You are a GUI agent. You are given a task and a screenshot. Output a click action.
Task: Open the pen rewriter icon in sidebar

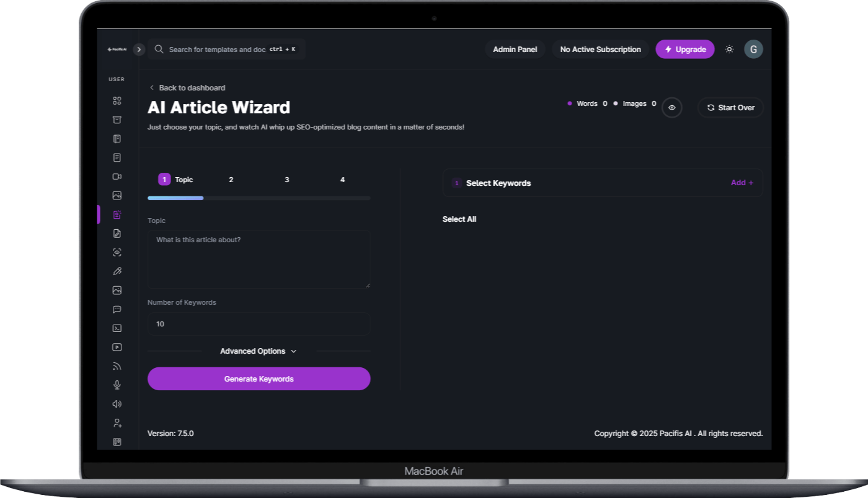[x=117, y=271]
